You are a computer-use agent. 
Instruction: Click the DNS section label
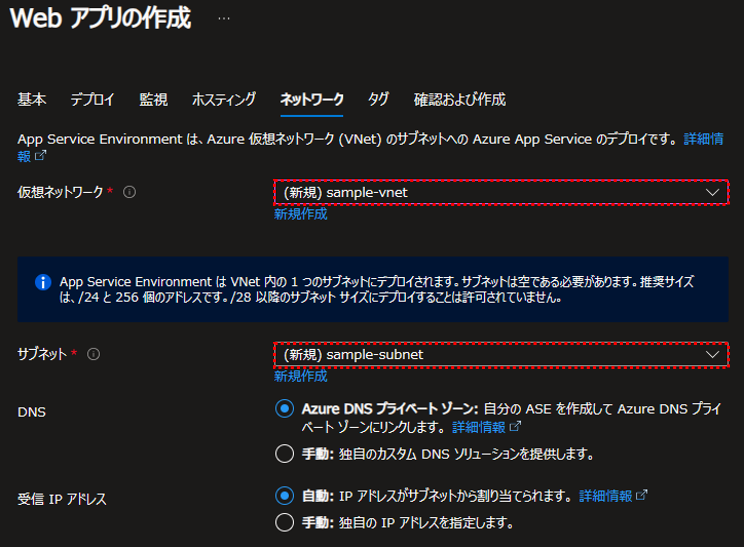pyautogui.click(x=32, y=412)
